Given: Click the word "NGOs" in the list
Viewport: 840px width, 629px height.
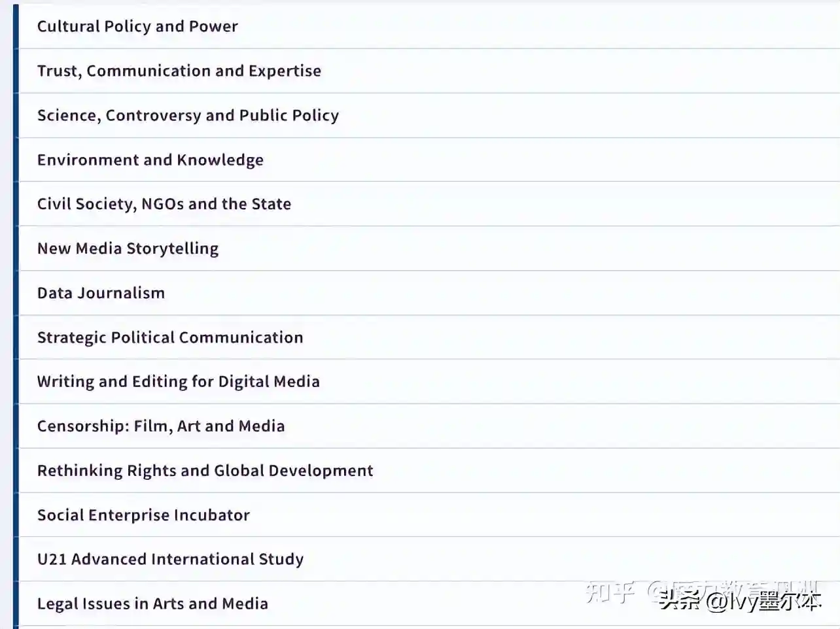Looking at the screenshot, I should click(x=162, y=204).
